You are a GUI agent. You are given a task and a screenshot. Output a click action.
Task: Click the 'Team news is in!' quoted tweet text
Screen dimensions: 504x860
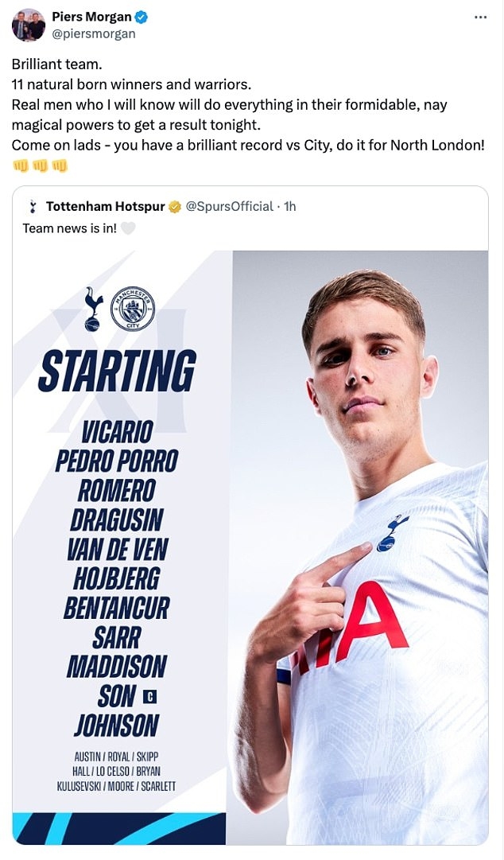click(70, 228)
